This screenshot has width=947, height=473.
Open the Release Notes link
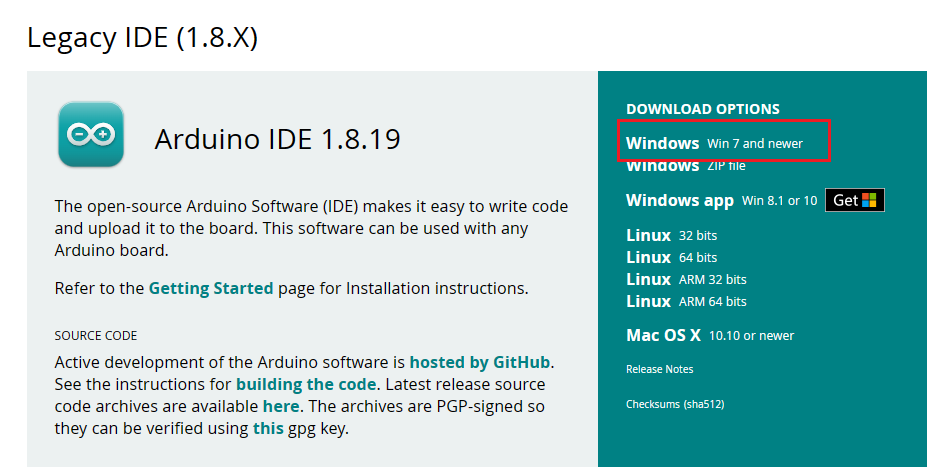659,369
